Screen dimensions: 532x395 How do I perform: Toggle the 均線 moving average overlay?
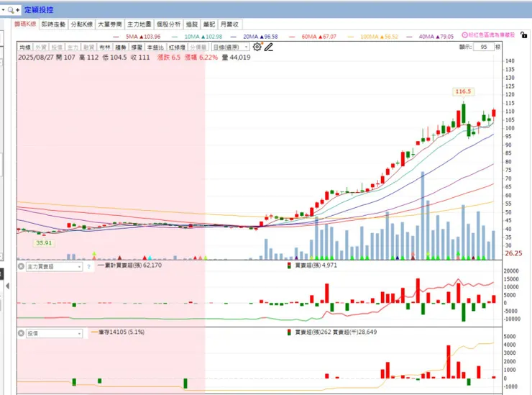coord(25,47)
